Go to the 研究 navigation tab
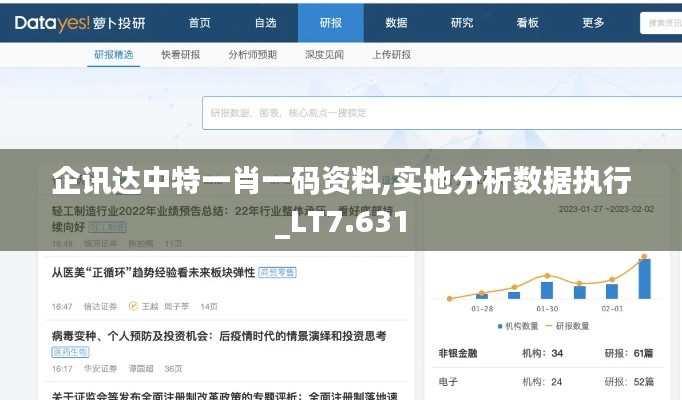 tap(462, 22)
